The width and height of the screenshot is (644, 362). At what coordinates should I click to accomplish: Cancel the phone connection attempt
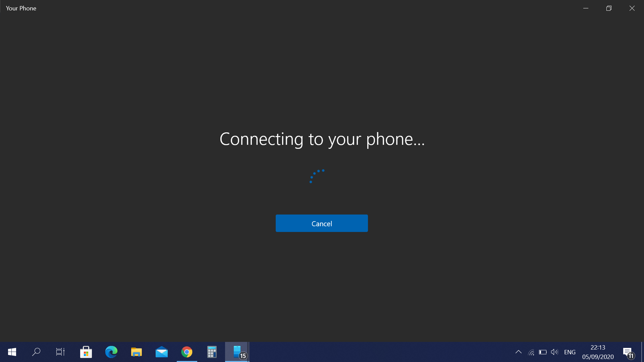pos(322,223)
